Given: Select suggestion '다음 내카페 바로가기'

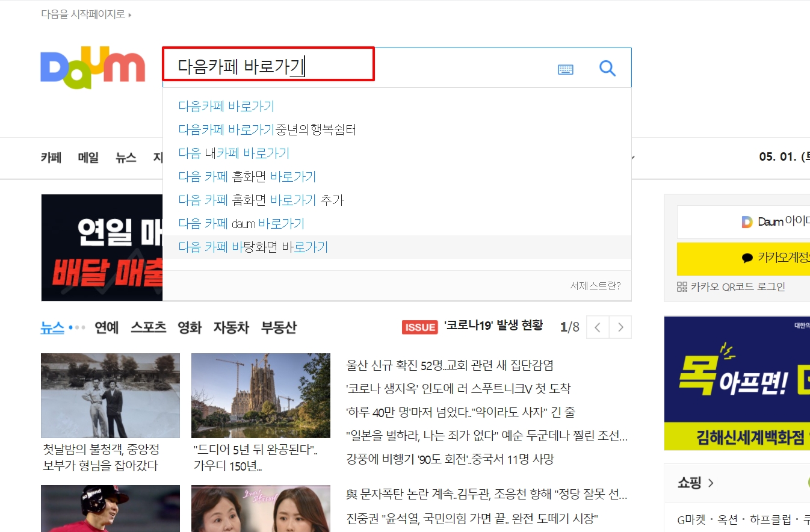Looking at the screenshot, I should 234,153.
